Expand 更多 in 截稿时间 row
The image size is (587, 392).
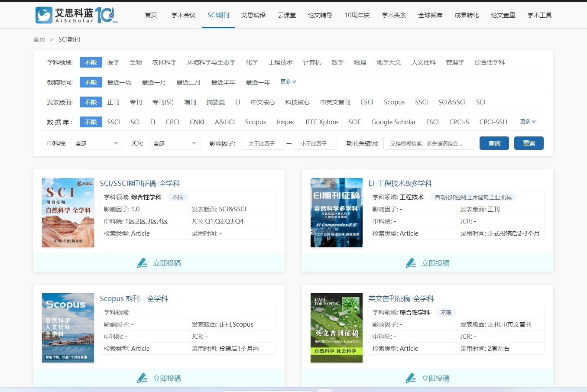288,82
